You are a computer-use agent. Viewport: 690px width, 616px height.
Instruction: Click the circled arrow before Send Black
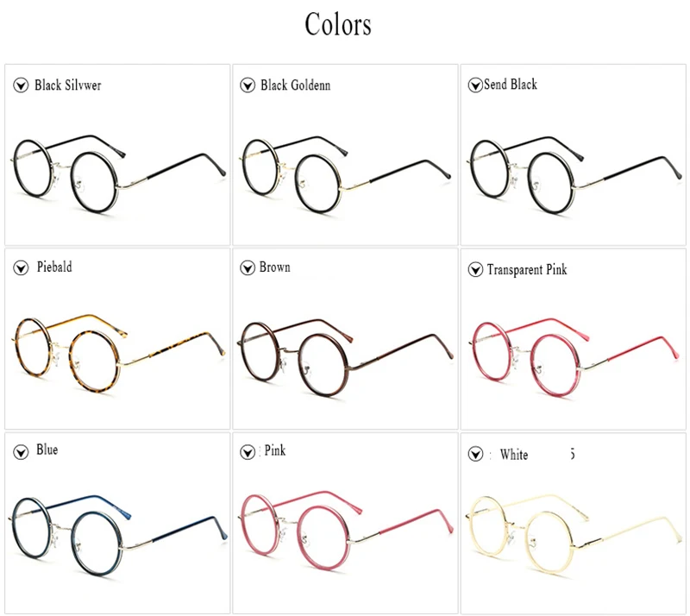[x=474, y=85]
